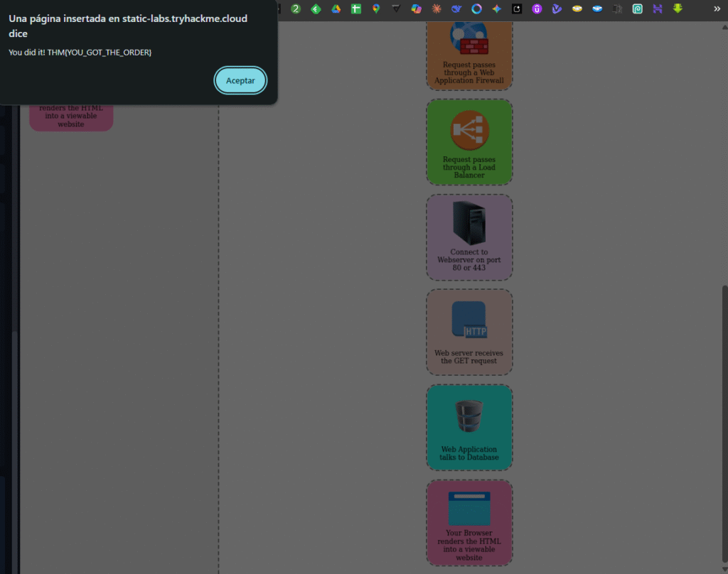Click the green diamond bookmark icon
The image size is (728, 574).
pyautogui.click(x=316, y=9)
